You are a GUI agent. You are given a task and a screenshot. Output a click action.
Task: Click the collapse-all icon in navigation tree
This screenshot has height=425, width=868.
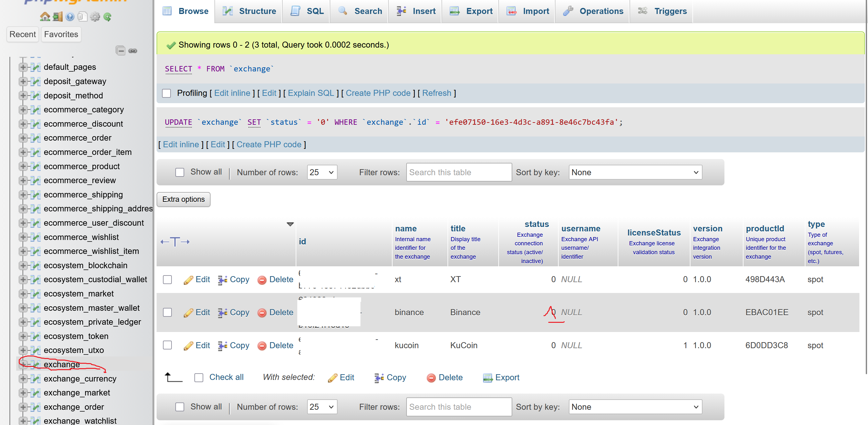[x=120, y=51]
